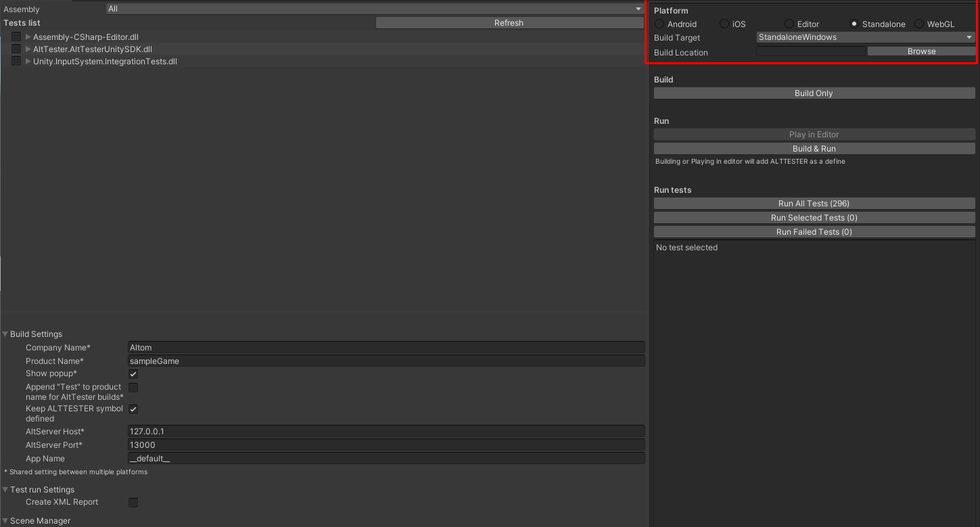Switch platform to WebGL

coord(919,24)
